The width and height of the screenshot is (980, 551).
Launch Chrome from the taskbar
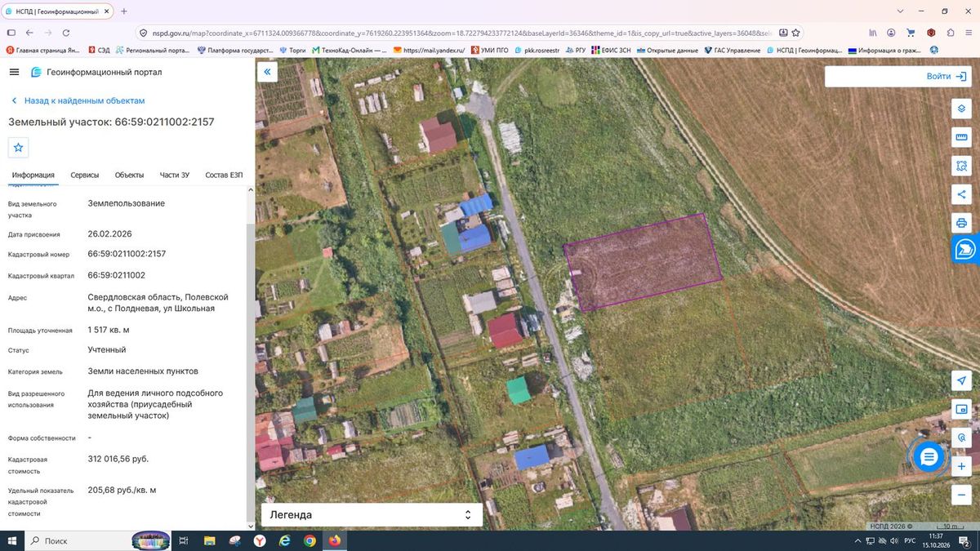310,541
